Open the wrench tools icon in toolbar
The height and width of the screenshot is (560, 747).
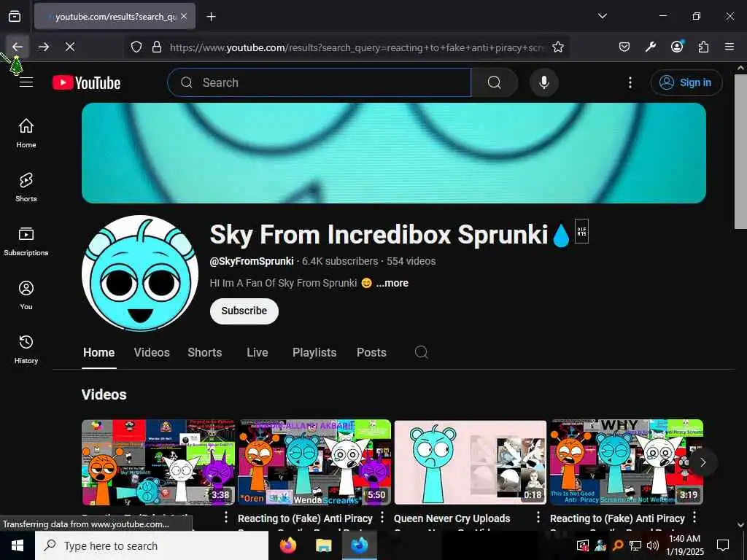click(650, 47)
